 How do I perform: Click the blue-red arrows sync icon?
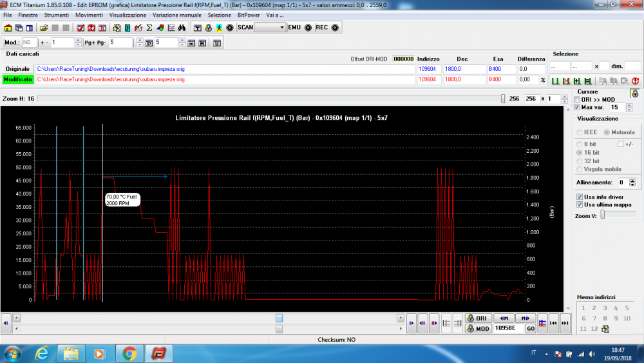click(542, 323)
